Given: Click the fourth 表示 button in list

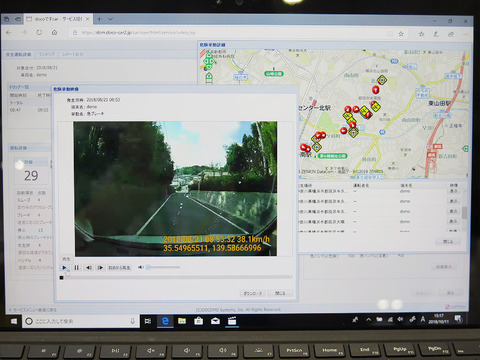Looking at the screenshot, I should coord(453,221).
